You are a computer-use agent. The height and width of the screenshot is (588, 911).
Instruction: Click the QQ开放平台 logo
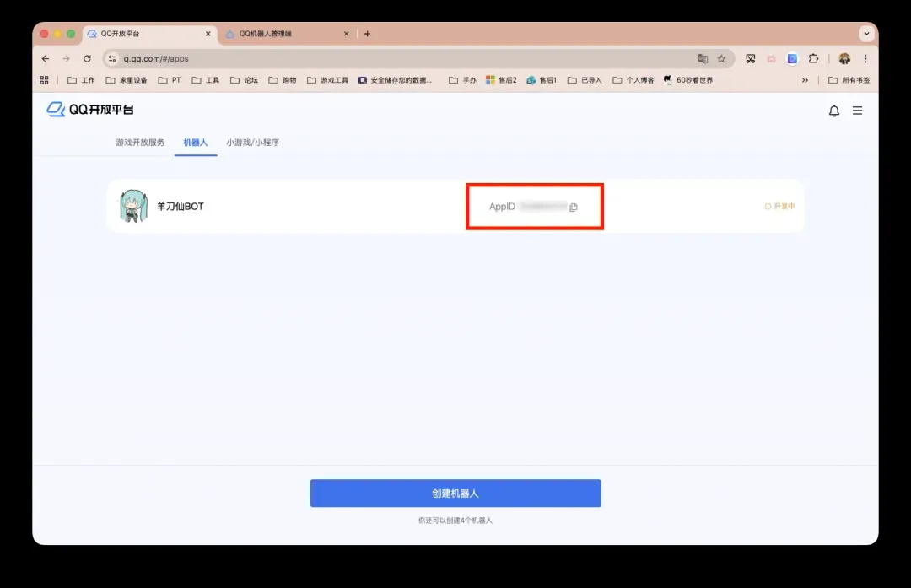click(90, 109)
